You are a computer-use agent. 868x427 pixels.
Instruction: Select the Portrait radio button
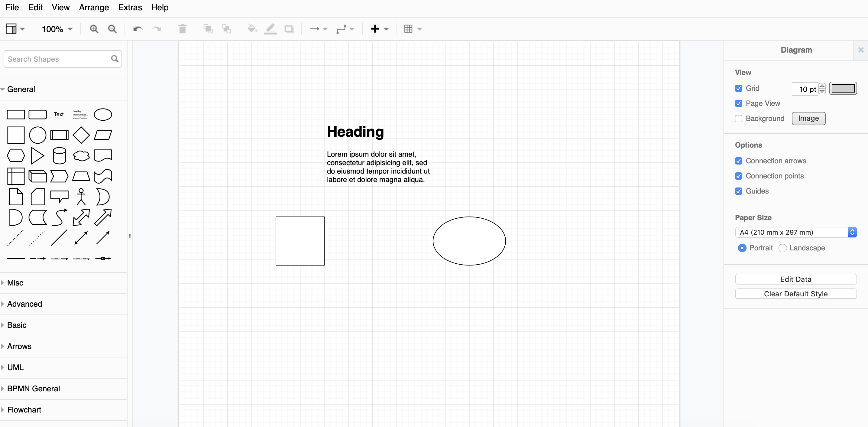pyautogui.click(x=741, y=248)
